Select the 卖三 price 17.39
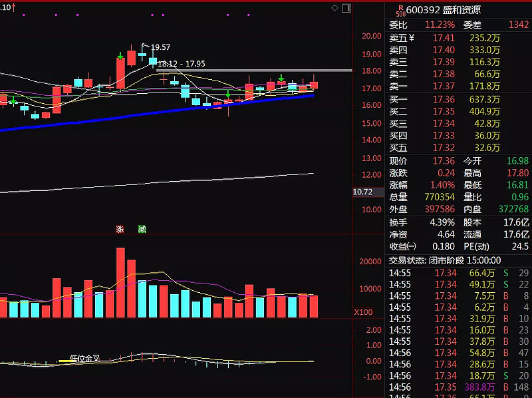 (x=444, y=62)
